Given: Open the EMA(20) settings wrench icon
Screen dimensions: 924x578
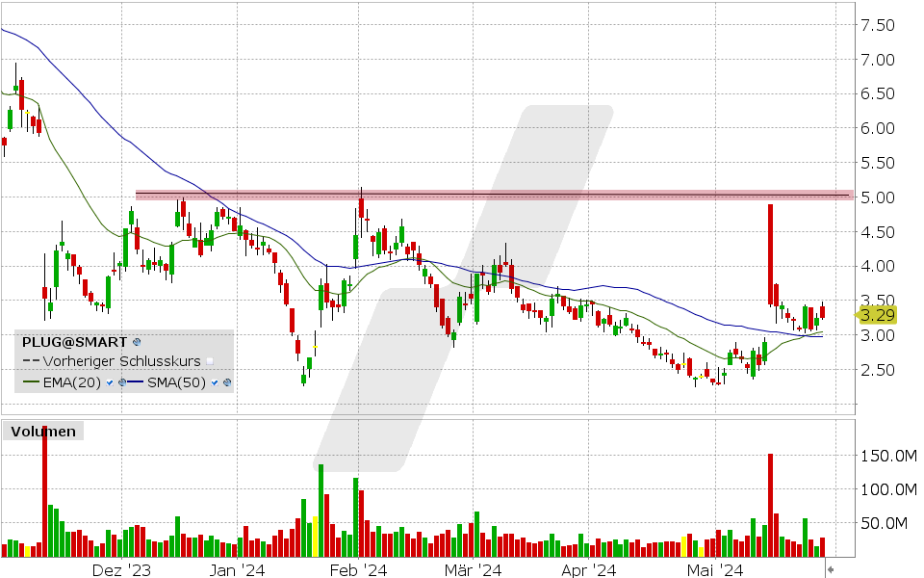Looking at the screenshot, I should pyautogui.click(x=122, y=382).
